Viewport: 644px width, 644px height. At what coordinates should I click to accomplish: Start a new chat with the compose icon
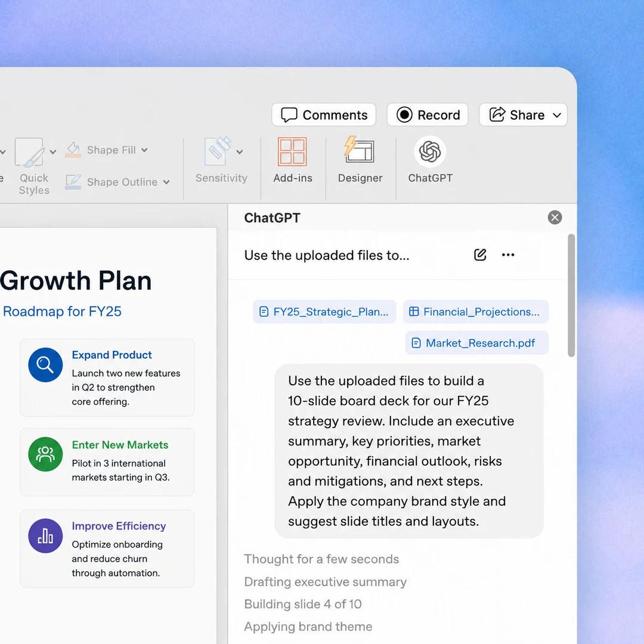480,255
